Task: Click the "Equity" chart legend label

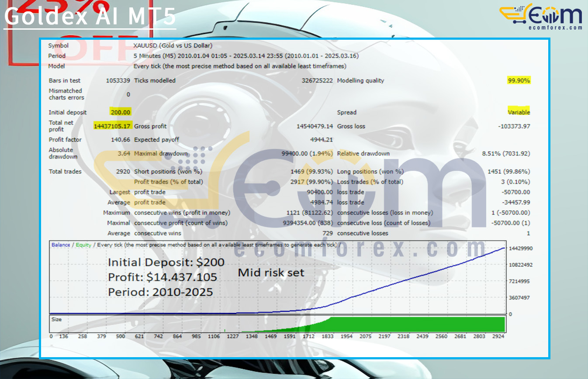Action: click(83, 245)
